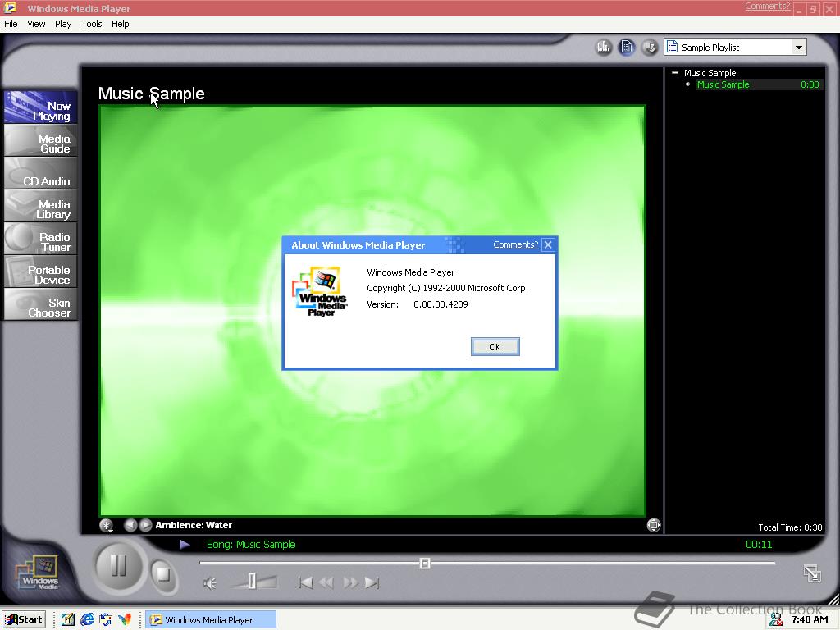Open visualization options menu icon
The width and height of the screenshot is (840, 630).
(107, 526)
